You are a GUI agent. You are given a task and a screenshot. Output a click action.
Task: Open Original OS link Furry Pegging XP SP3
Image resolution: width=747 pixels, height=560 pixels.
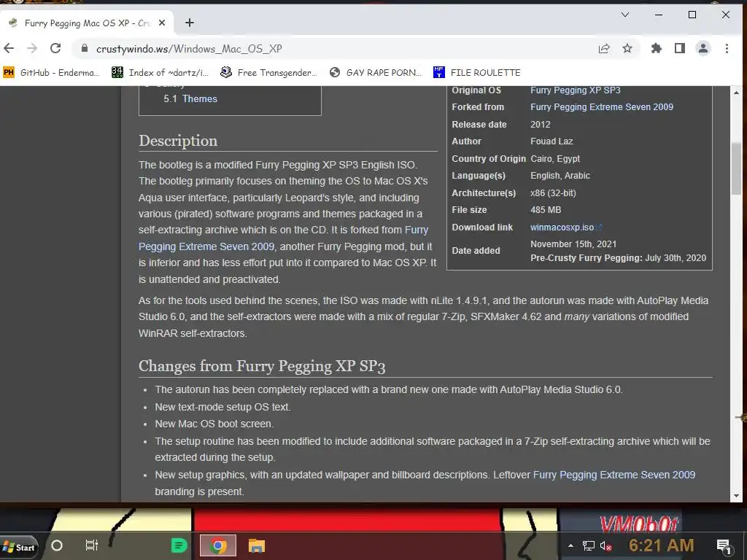pos(576,90)
